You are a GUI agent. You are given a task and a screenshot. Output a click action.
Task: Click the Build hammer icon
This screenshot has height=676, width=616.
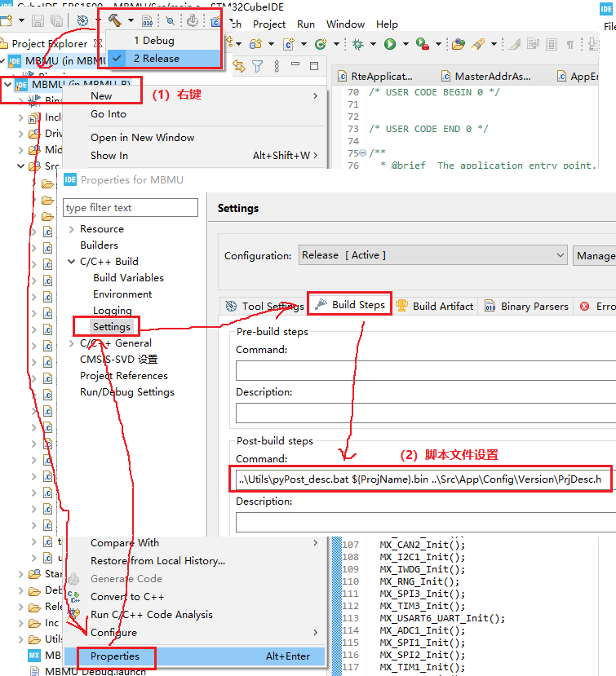[x=115, y=20]
